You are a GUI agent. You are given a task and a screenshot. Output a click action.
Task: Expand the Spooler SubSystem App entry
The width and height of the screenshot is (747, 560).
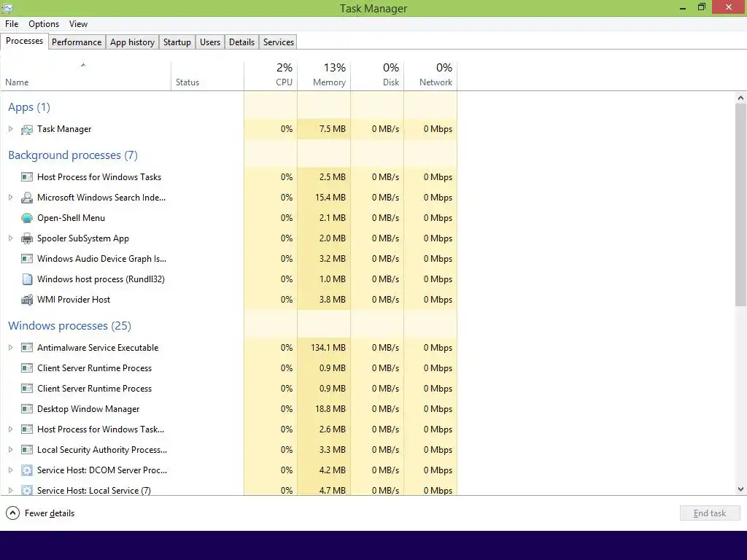(x=10, y=238)
